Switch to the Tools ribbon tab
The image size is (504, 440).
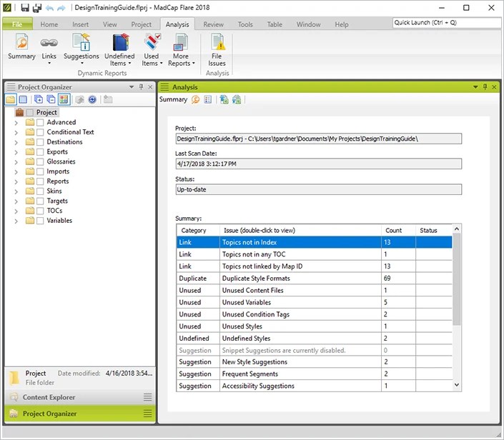245,24
